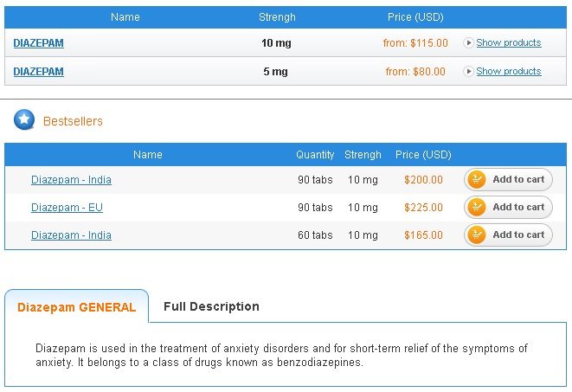Click the from: $115.00 price
572x392 pixels.
tap(415, 42)
